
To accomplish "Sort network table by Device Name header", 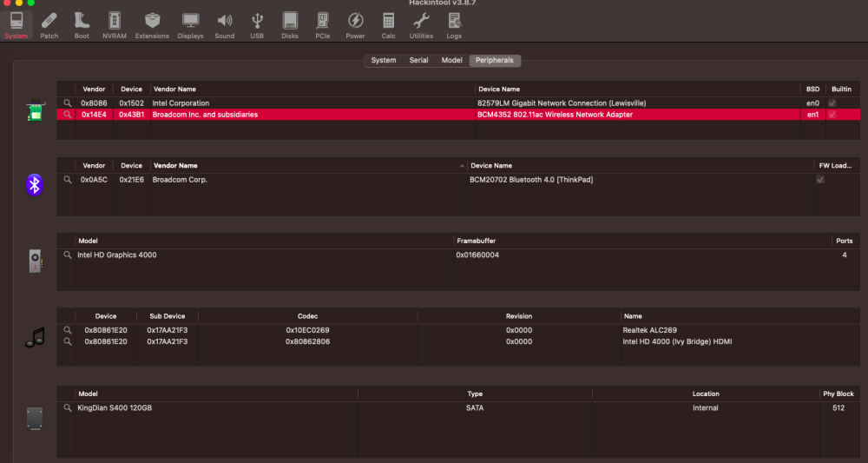I will click(637, 89).
